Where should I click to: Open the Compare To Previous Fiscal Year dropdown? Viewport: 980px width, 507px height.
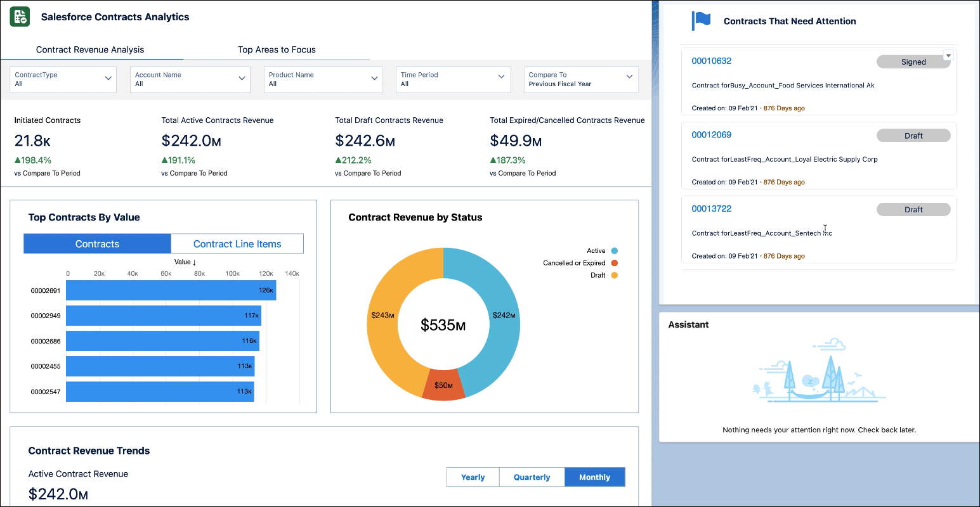click(x=580, y=79)
